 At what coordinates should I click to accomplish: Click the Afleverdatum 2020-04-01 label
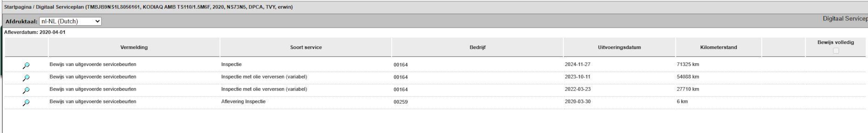coord(35,33)
